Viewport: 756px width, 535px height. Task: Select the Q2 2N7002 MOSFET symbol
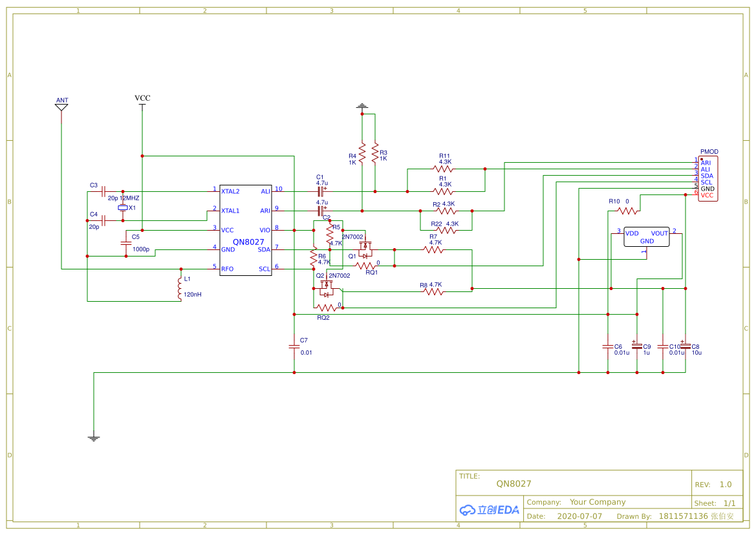click(328, 288)
